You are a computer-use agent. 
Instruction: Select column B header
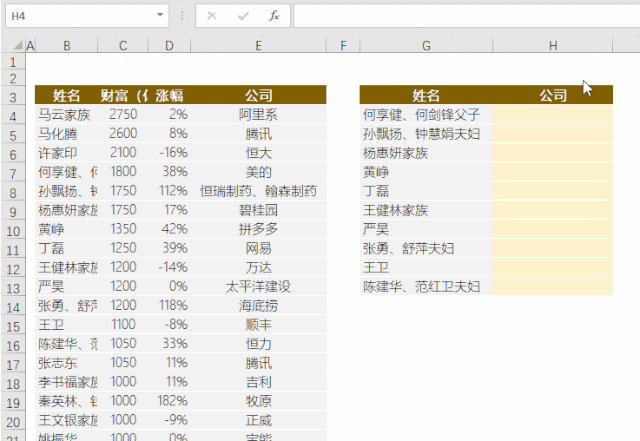(67, 46)
